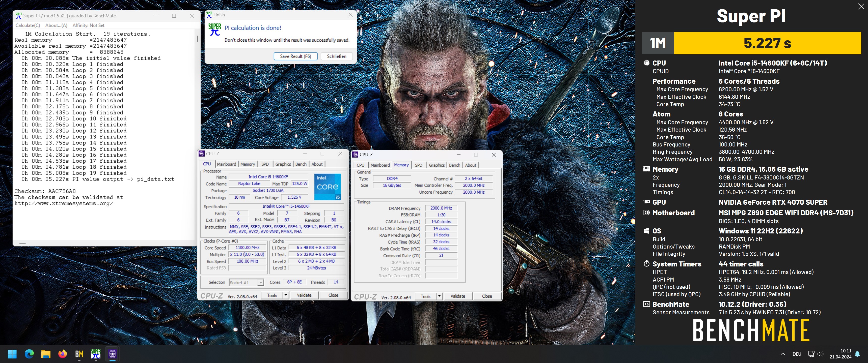The image size is (868, 363).
Task: Expand Tools dropdown arrow in right CPU-Z
Action: coord(439,296)
